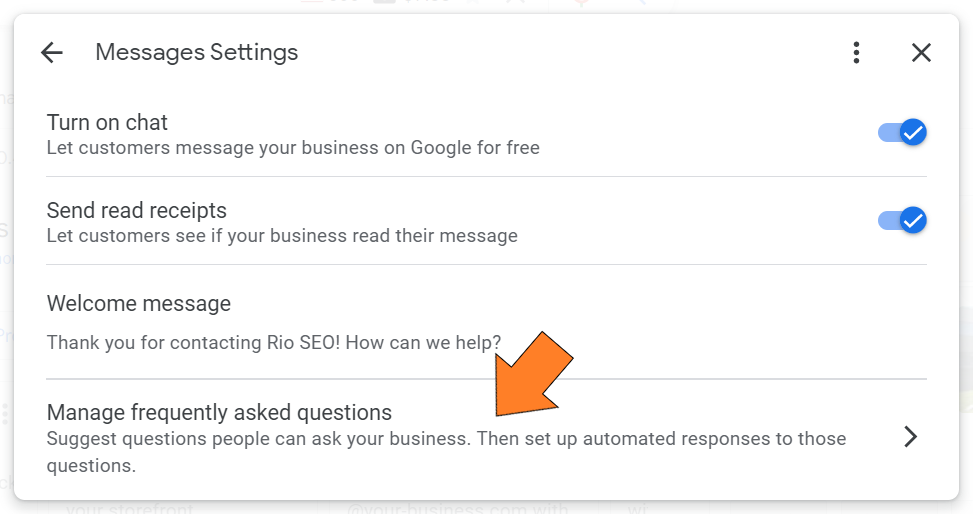The width and height of the screenshot is (973, 514).
Task: Open the three-dot more options menu
Action: (856, 53)
